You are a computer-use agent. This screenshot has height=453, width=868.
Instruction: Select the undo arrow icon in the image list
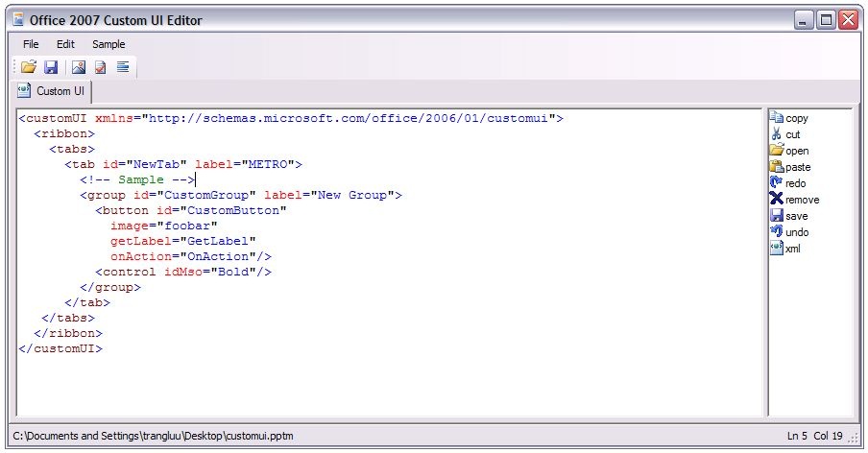click(777, 231)
